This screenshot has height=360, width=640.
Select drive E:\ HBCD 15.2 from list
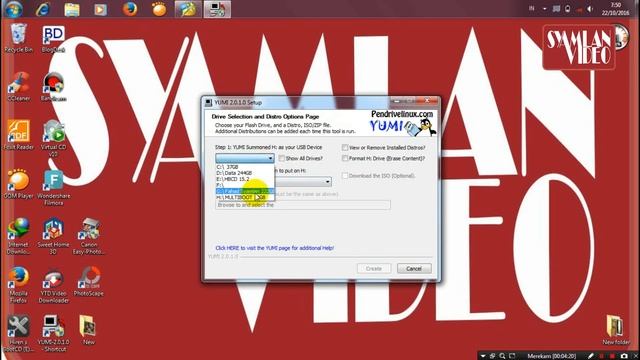(x=245, y=179)
